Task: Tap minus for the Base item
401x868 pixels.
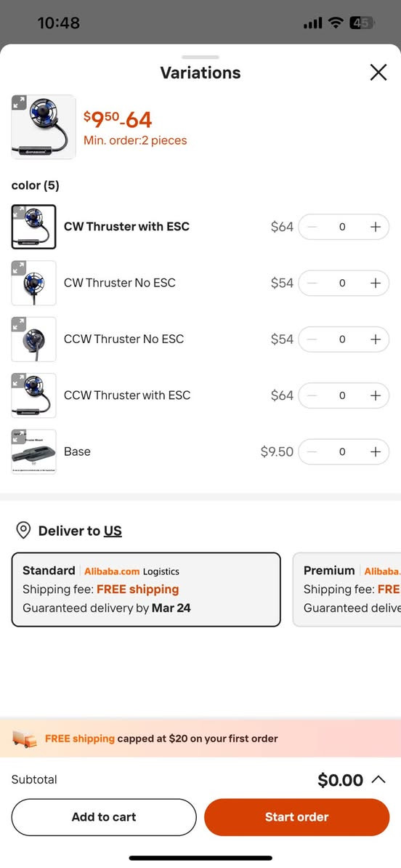Action: point(312,451)
